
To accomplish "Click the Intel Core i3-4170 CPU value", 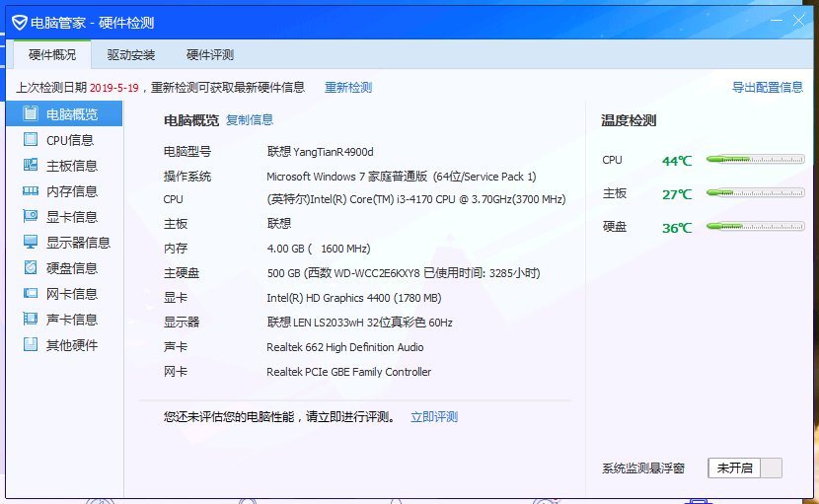I will pos(416,199).
